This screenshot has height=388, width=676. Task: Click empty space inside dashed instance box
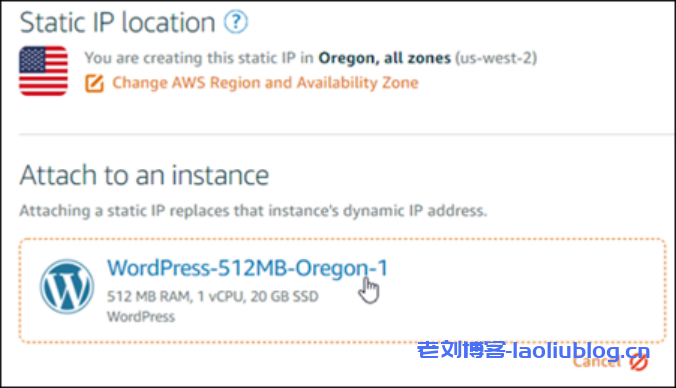coord(517,291)
